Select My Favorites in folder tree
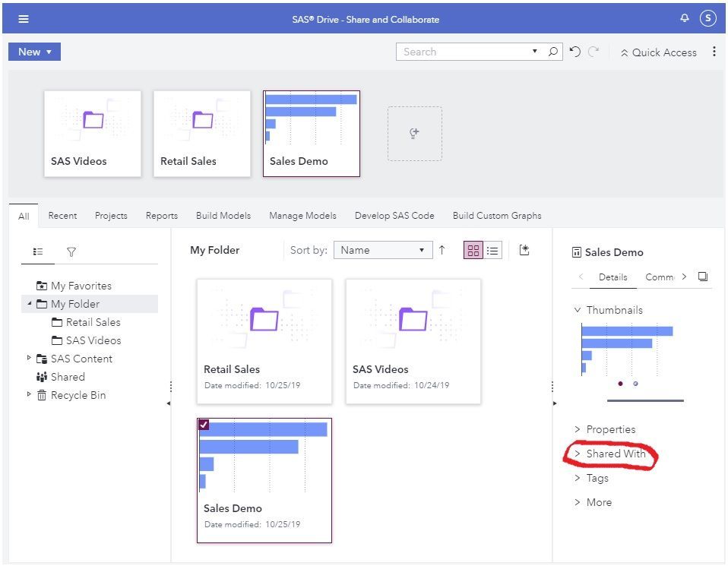 point(81,286)
